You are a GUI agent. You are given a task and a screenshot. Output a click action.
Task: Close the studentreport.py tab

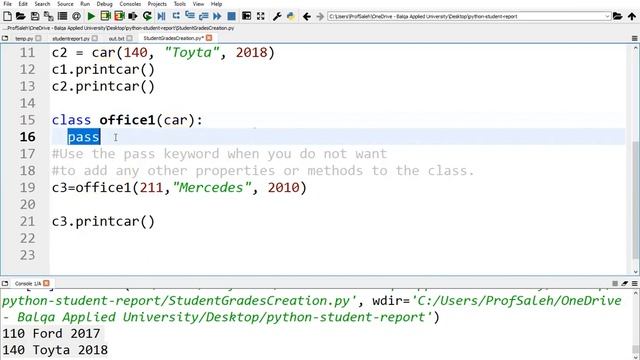point(95,38)
